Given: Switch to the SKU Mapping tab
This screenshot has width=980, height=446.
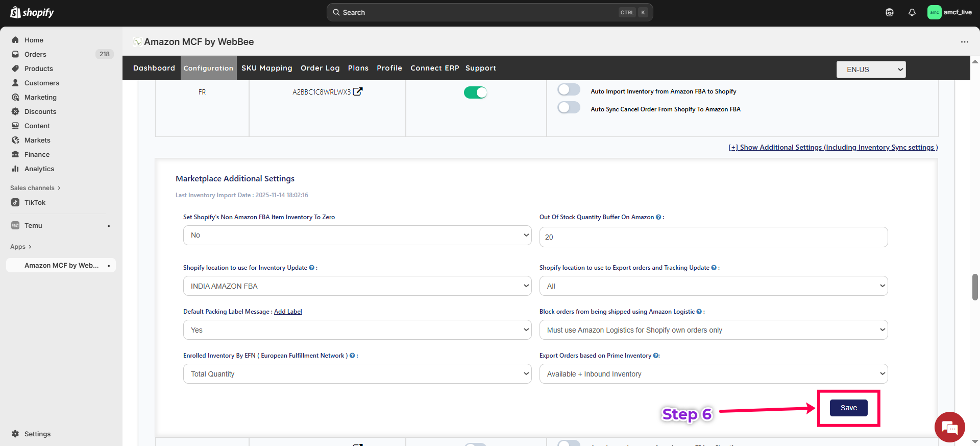Looking at the screenshot, I should 266,68.
